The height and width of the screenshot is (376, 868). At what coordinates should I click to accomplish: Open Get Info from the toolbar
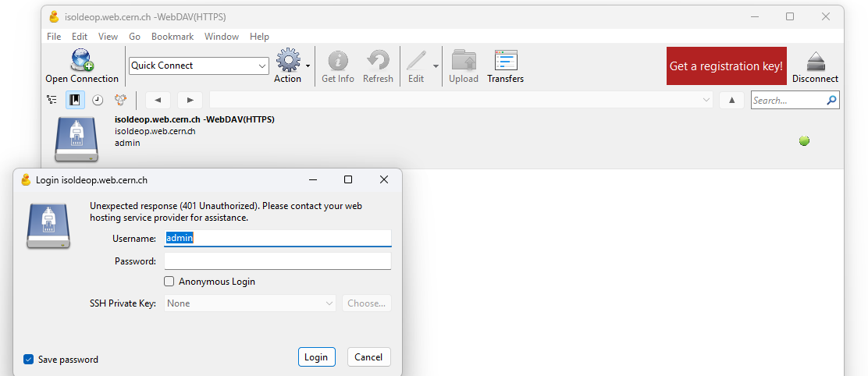tap(338, 61)
